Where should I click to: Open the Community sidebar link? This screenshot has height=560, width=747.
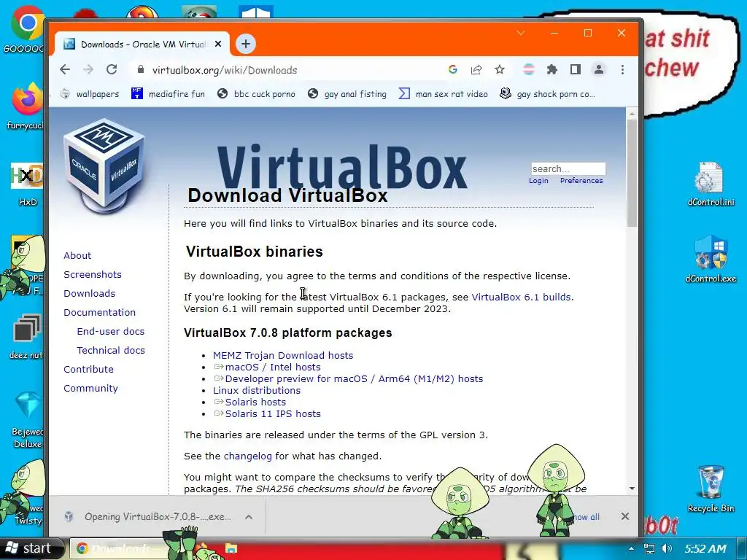pos(90,388)
